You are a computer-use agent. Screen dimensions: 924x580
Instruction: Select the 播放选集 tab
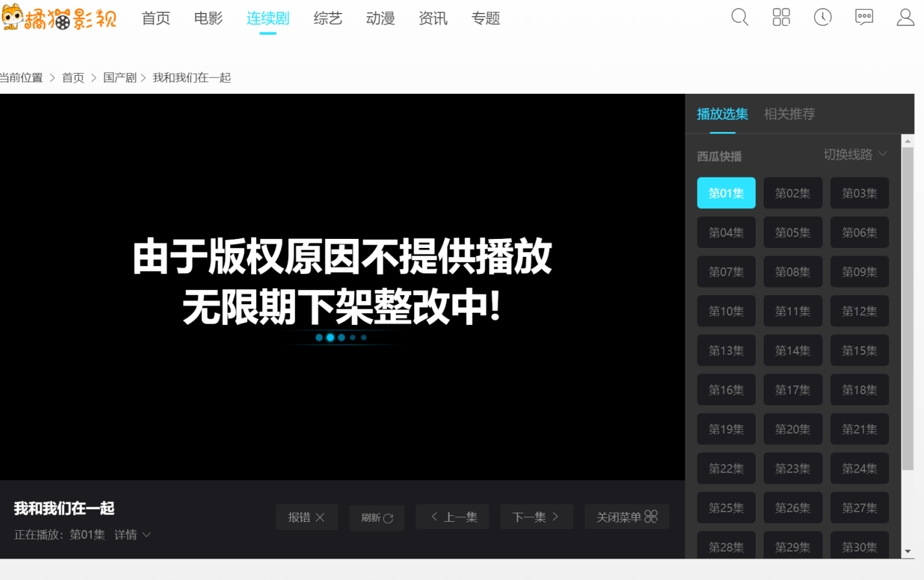[x=722, y=115]
